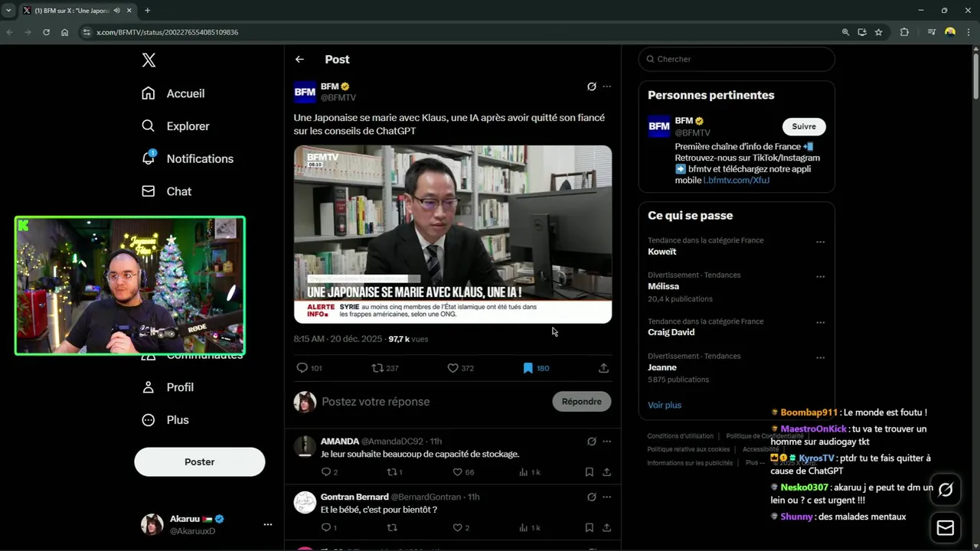Open the Koweït trend
The image size is (980, 551).
coord(661,252)
